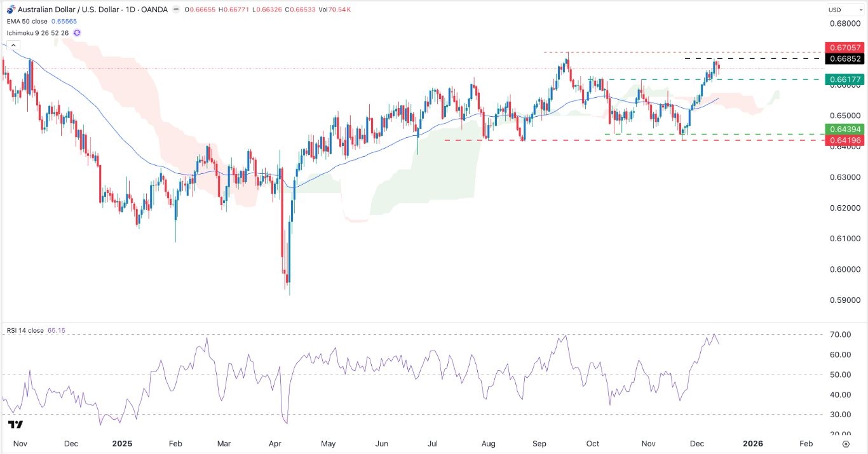Toggle the Ichimoku 9 26 52 26 indicator
Screen dimensions: 868x454
38,32
